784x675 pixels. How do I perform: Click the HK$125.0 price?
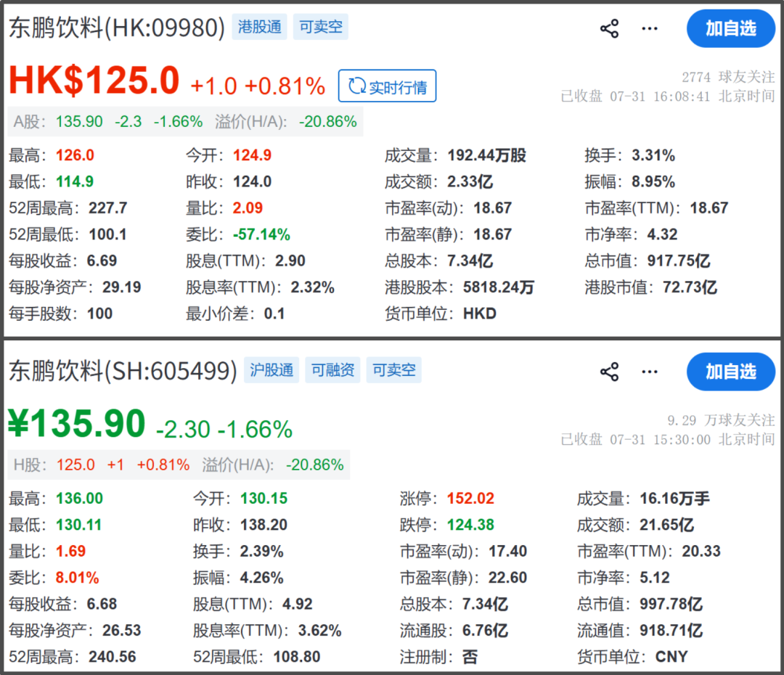pyautogui.click(x=94, y=80)
